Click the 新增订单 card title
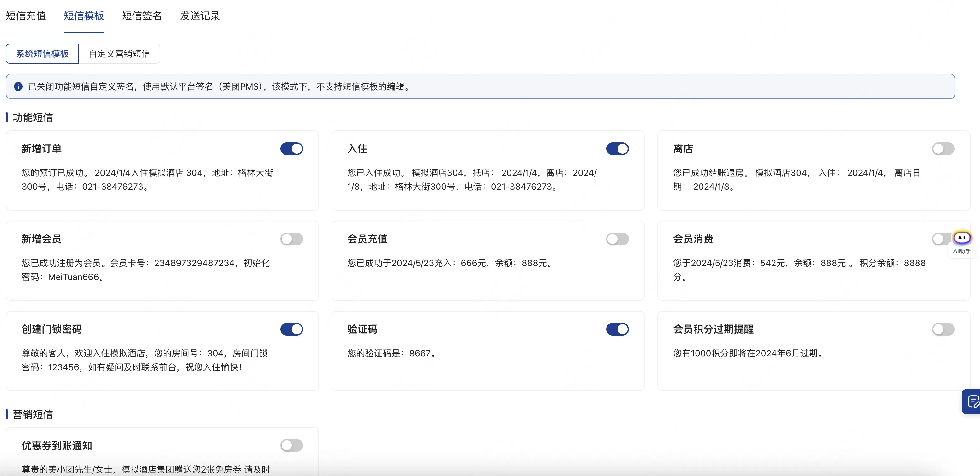The width and height of the screenshot is (980, 476). pos(41,149)
